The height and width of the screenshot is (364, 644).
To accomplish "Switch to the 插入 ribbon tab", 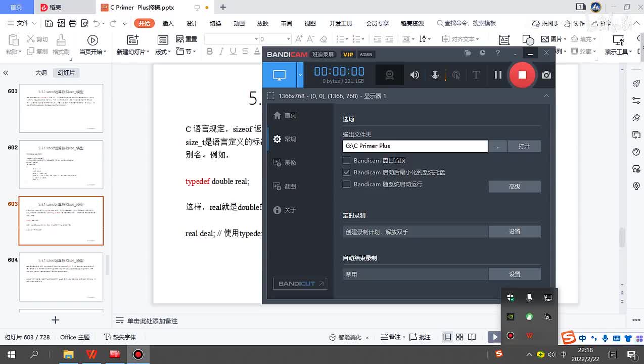I will tap(168, 23).
